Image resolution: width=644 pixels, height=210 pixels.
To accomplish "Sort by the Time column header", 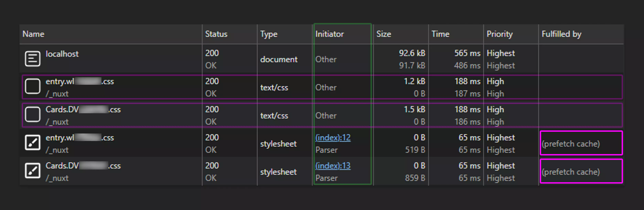I will (x=440, y=34).
